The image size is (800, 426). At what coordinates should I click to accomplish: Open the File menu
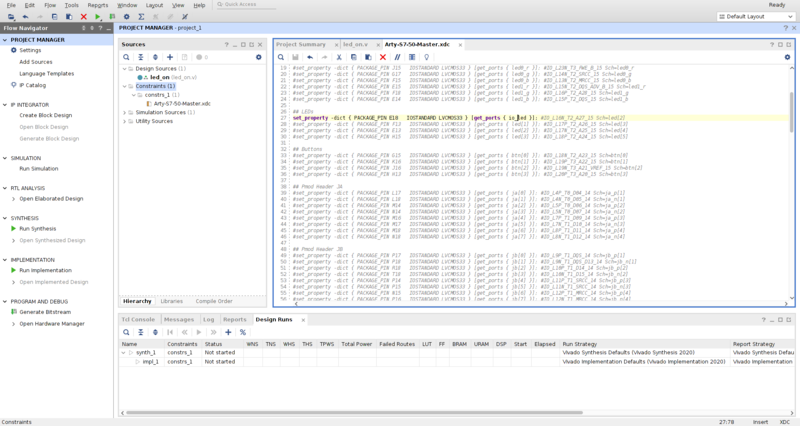tap(11, 5)
